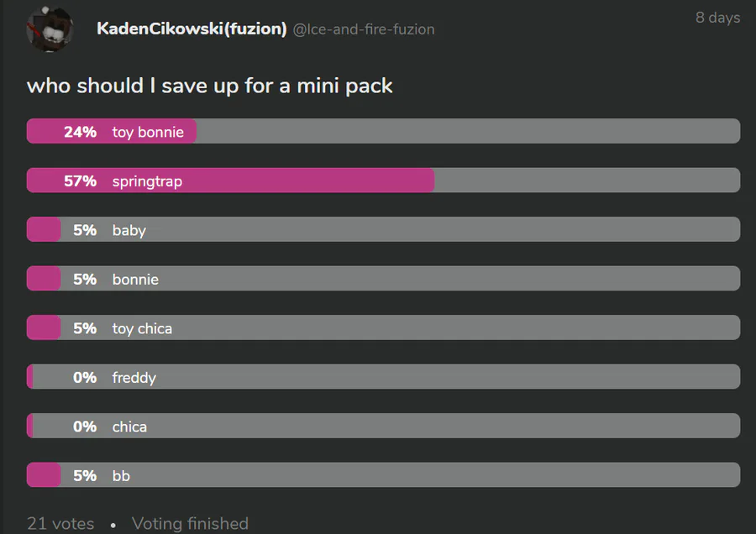Click the 5% label on baby bar
This screenshot has width=756, height=534.
point(85,230)
